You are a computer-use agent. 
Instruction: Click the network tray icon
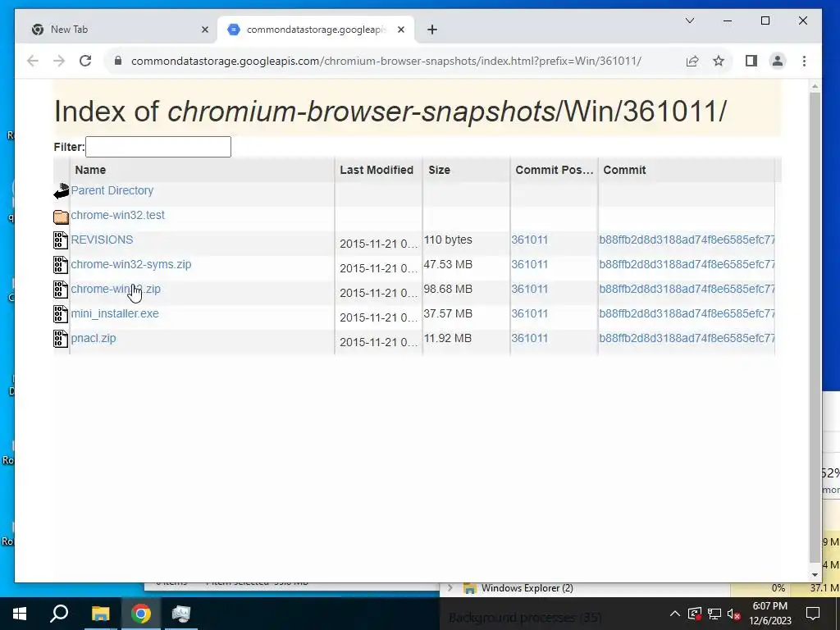pyautogui.click(x=714, y=614)
